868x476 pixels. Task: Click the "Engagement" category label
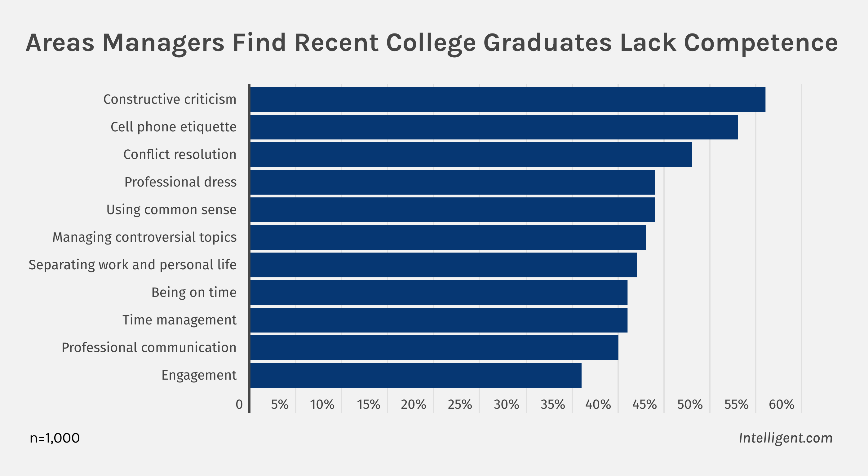click(x=199, y=375)
